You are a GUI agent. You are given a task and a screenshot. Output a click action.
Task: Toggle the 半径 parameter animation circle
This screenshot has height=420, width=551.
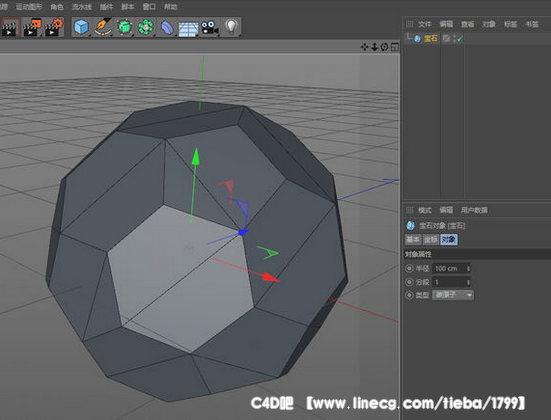point(409,269)
